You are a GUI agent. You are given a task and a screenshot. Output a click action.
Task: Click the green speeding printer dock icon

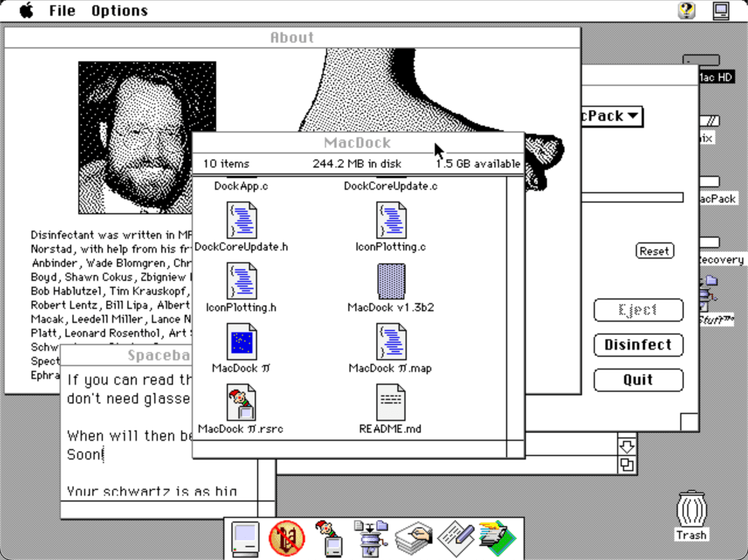click(497, 538)
